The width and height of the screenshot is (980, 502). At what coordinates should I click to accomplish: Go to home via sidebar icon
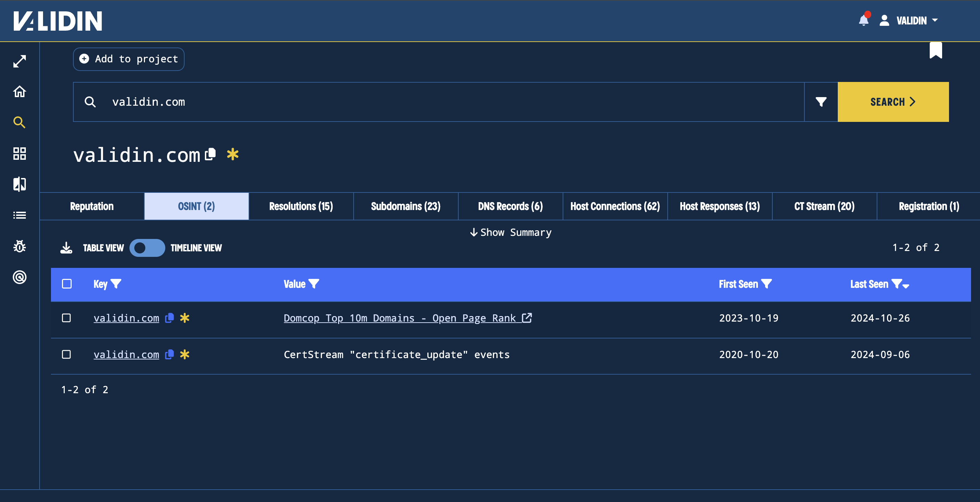(19, 92)
